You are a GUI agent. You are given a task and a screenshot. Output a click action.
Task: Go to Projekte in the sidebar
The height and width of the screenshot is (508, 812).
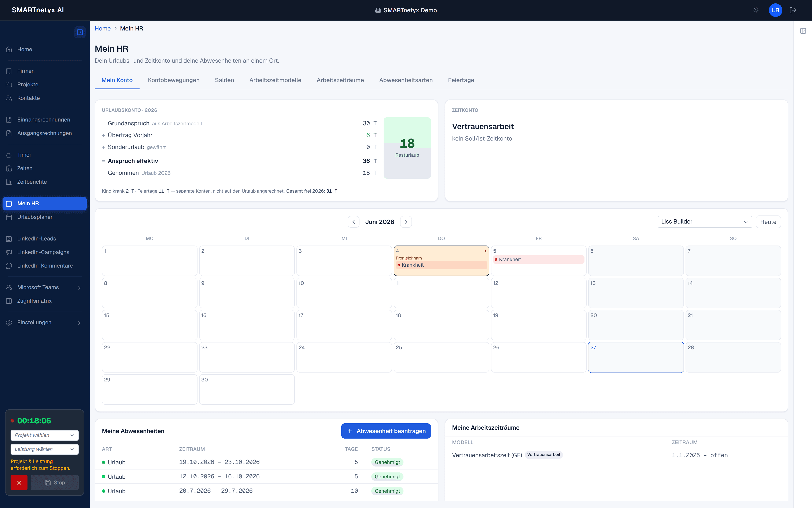pos(44,84)
